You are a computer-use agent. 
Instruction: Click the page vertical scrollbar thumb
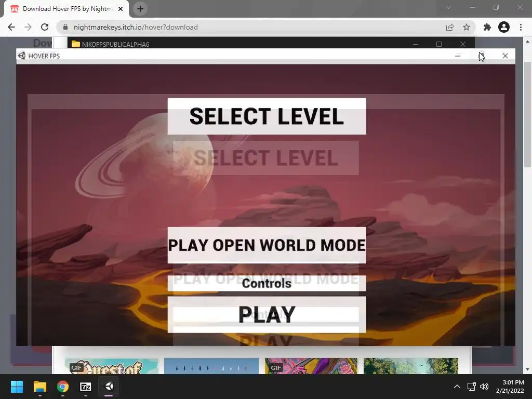tap(527, 115)
